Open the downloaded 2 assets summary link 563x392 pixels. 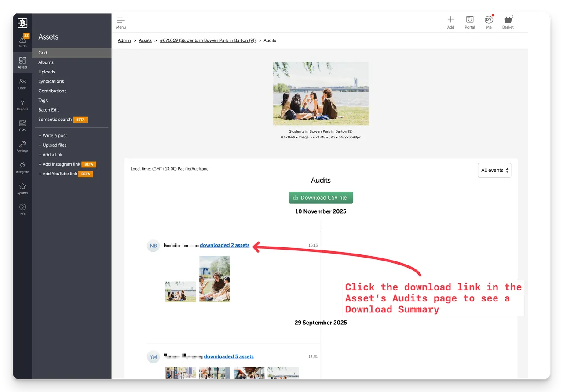click(225, 245)
